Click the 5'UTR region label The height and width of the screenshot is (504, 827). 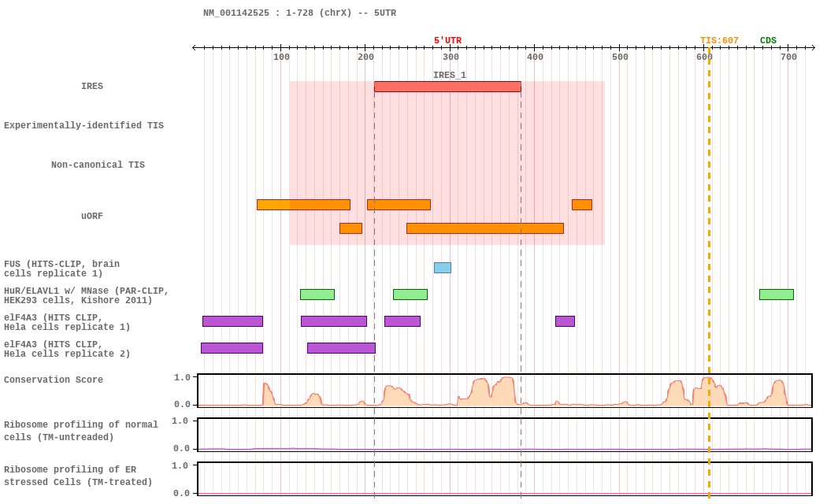point(447,41)
